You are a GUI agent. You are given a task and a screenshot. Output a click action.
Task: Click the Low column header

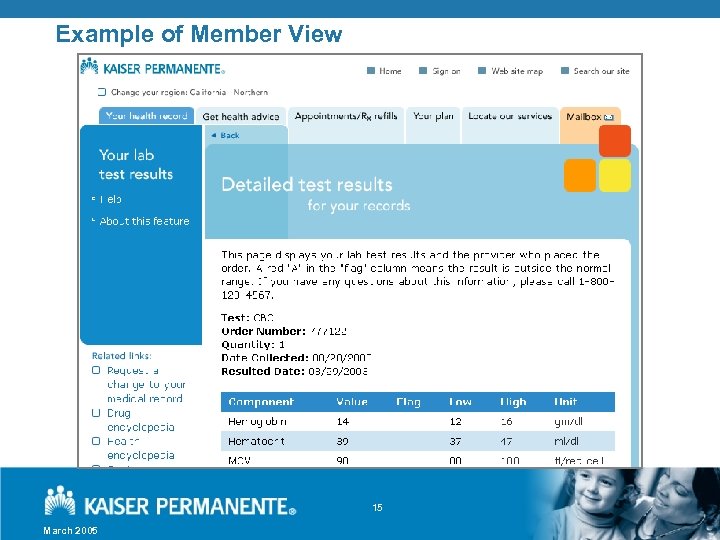point(460,402)
